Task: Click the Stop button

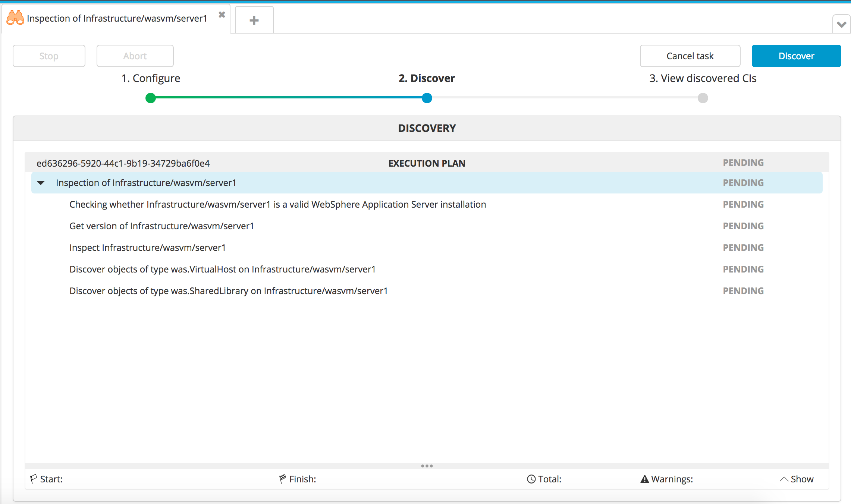Action: click(x=49, y=56)
